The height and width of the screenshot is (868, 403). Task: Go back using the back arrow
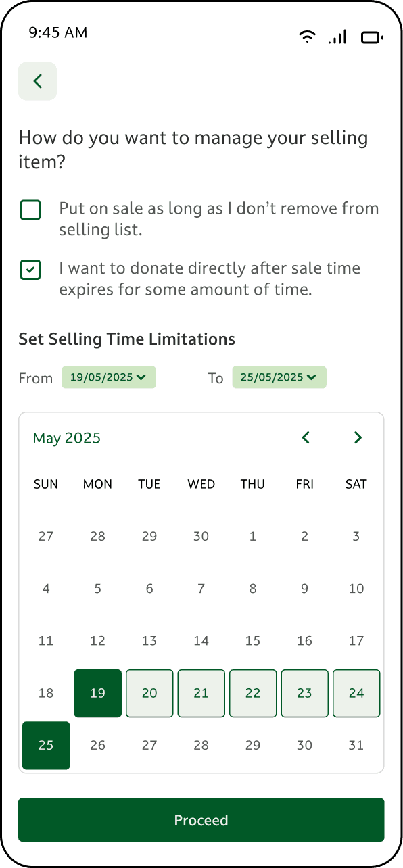(37, 81)
